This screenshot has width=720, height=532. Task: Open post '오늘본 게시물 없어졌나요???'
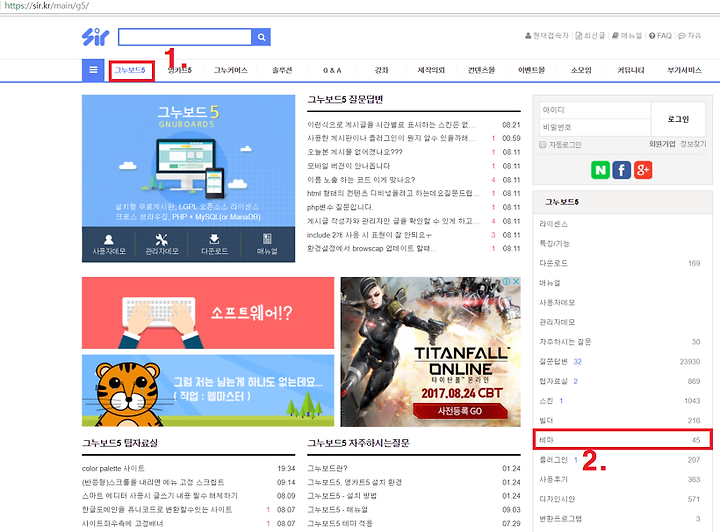[x=355, y=152]
